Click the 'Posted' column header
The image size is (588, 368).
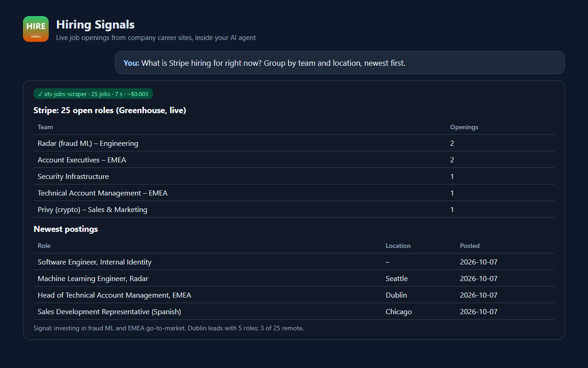[x=469, y=246]
